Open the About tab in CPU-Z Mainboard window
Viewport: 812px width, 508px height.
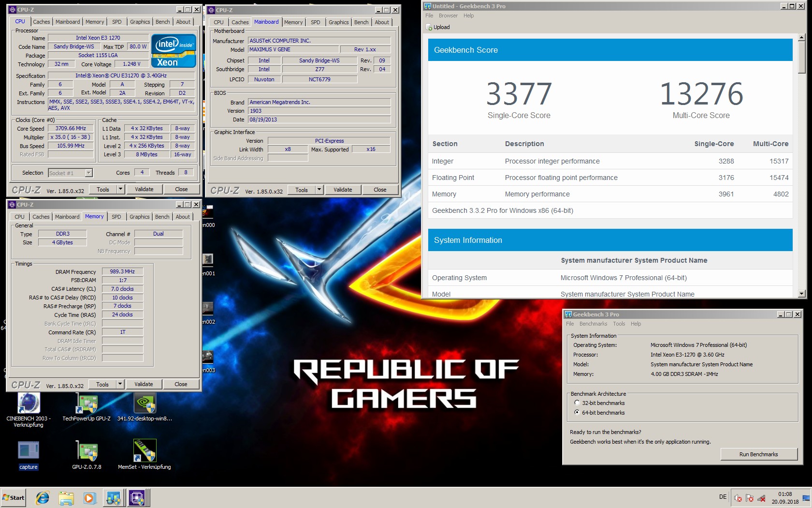pyautogui.click(x=382, y=22)
